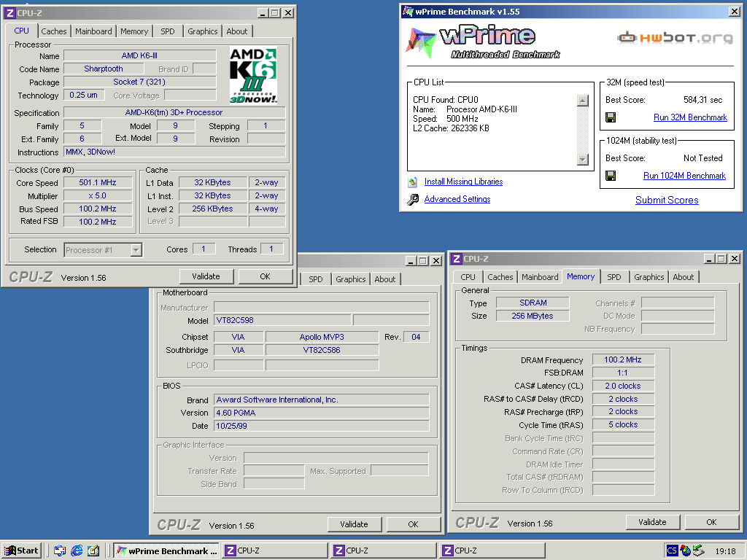747x560 pixels.
Task: Click the clock showing 19:18
Action: tap(725, 551)
